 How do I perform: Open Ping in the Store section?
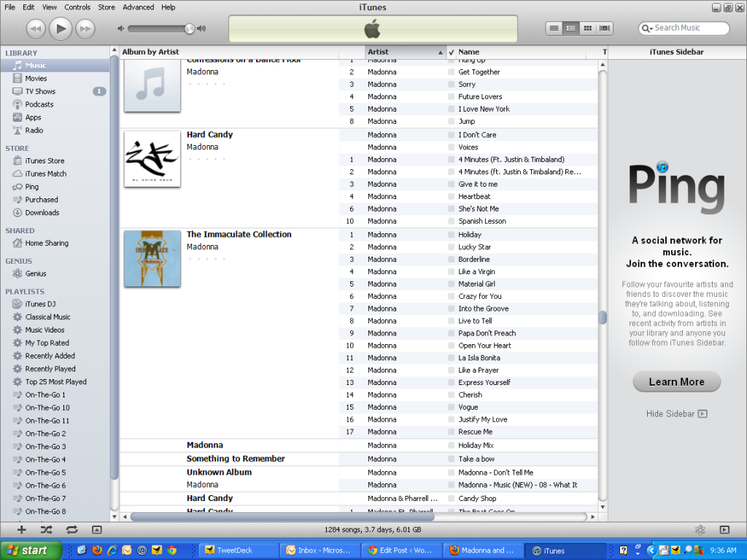coord(55,187)
